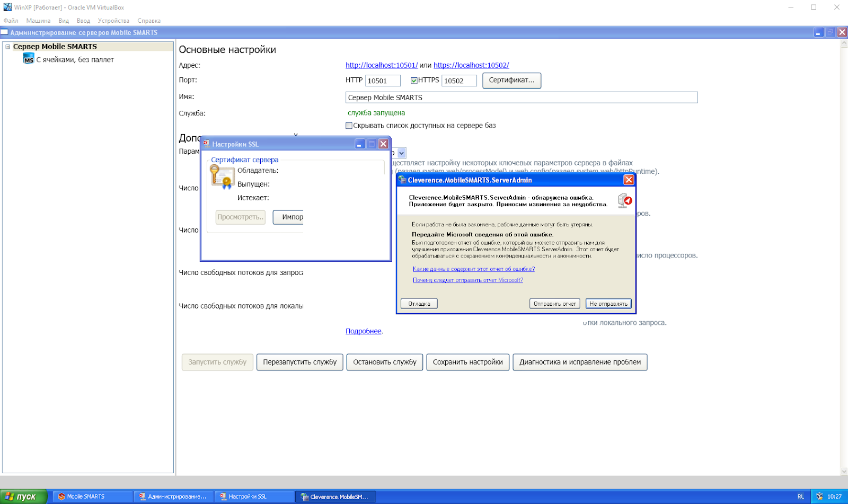Screen dimensions: 848x504
Task: Minimize the inner Администрирование серверов window
Action: [x=818, y=32]
